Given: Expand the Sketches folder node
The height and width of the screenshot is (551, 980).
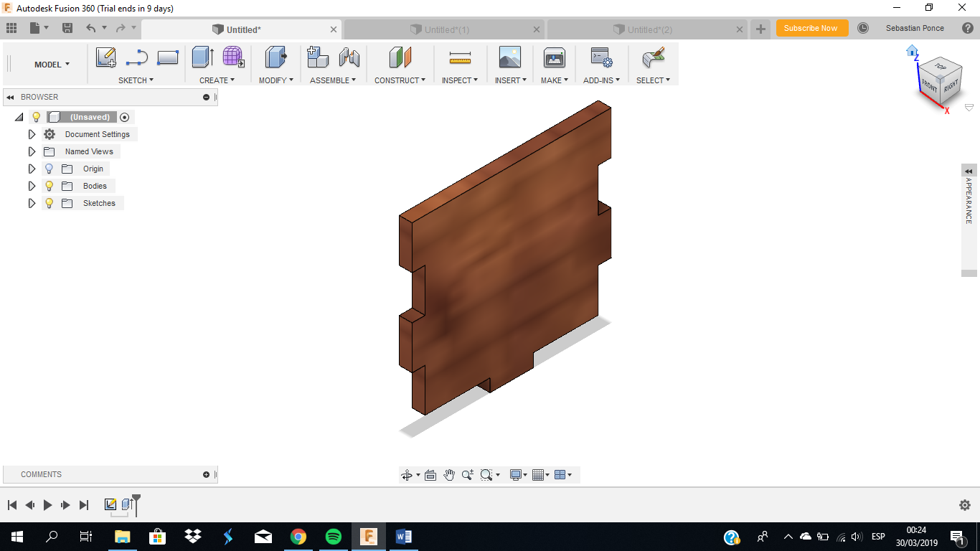Looking at the screenshot, I should point(32,203).
